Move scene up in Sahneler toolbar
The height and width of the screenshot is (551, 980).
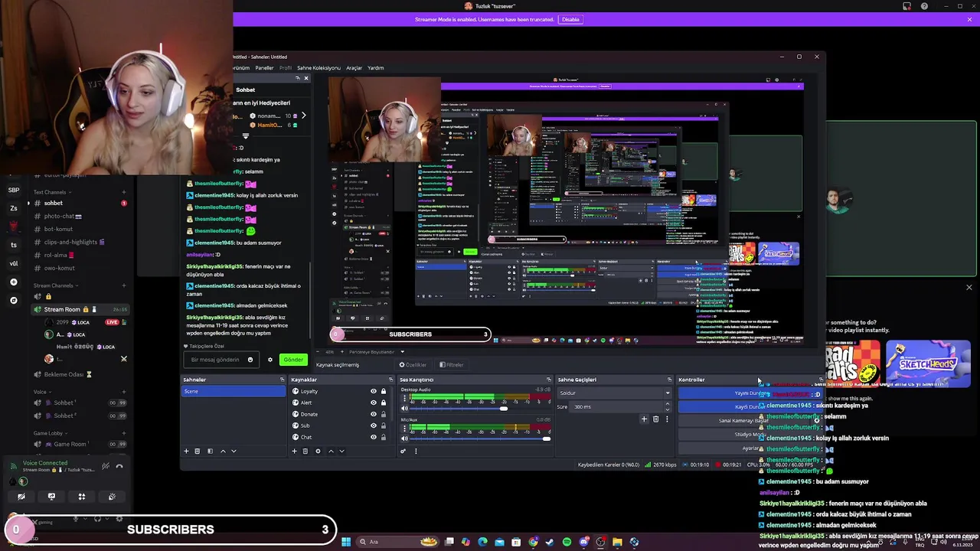point(223,451)
